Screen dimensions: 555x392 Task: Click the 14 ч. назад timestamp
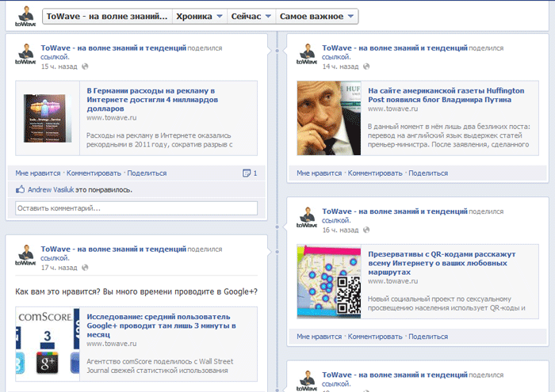340,67
